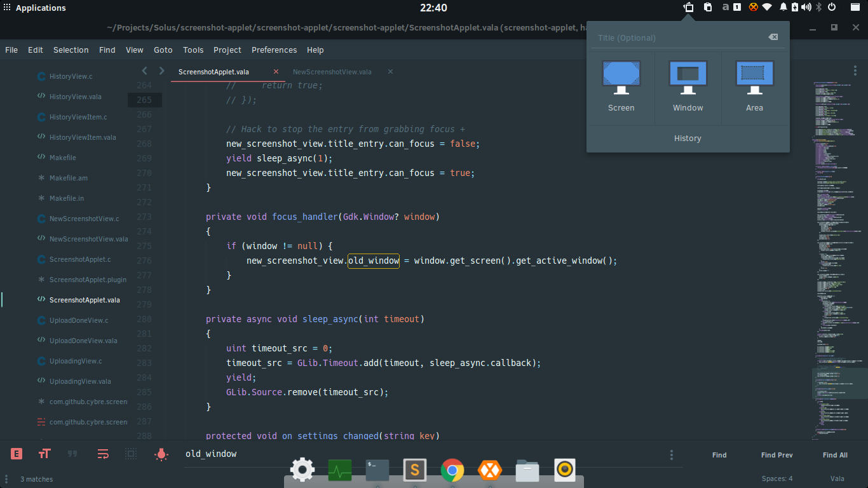Viewport: 868px width, 488px height.
Task: Launch Chrome from the dock
Action: point(452,471)
